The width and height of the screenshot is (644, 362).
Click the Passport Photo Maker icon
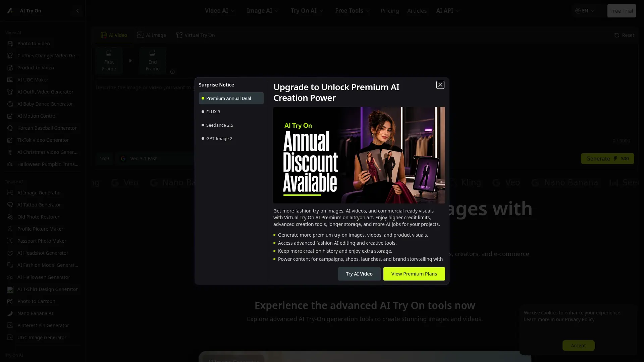(x=10, y=241)
